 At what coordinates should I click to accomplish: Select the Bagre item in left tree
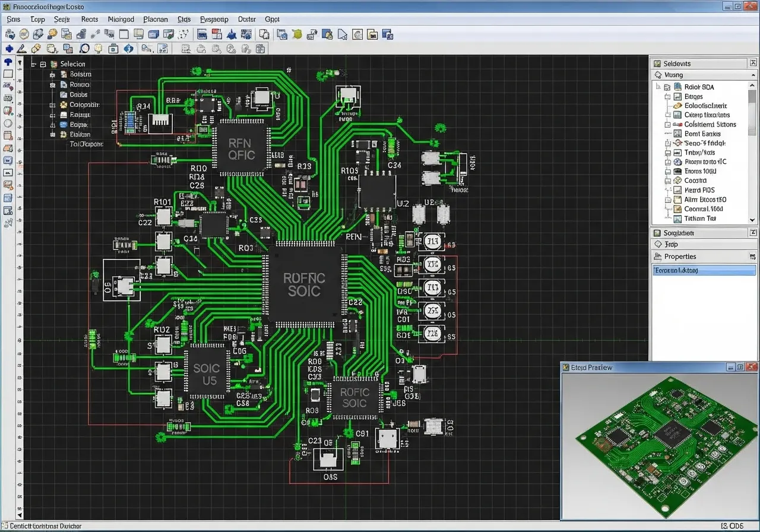click(78, 125)
